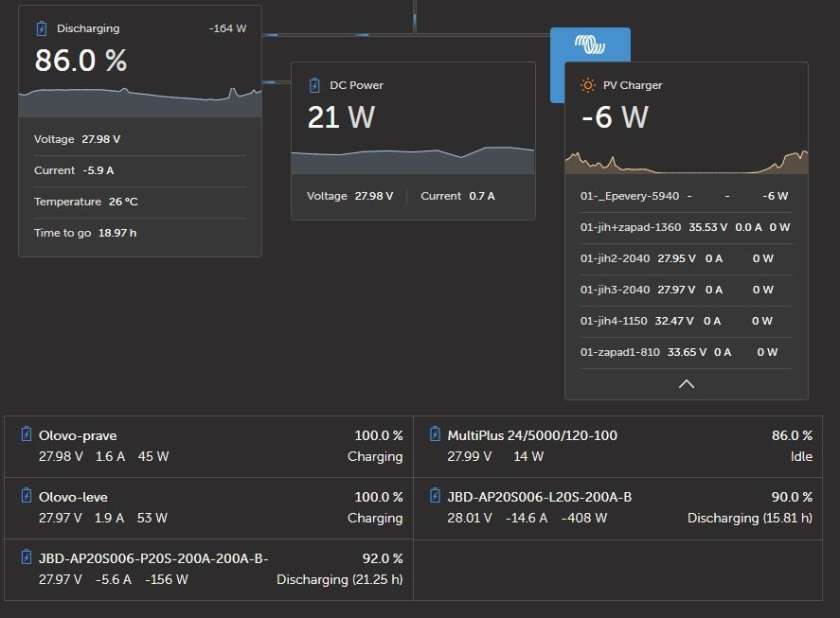
Task: Click the battery icon next to Olovo-prave
Action: [26, 433]
